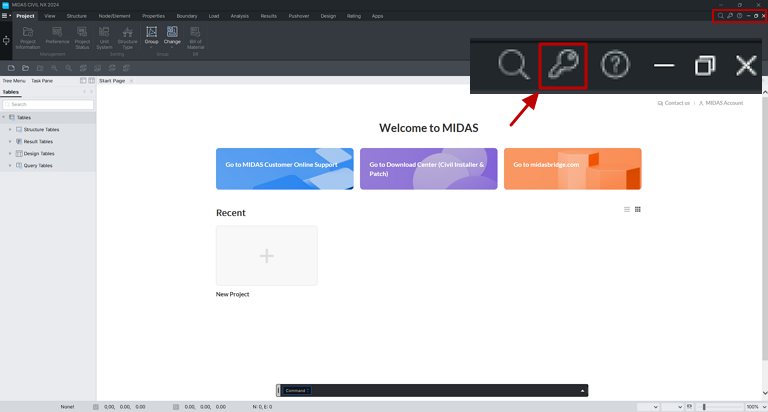768x412 pixels.
Task: Click into the Command input line
Action: click(445, 390)
